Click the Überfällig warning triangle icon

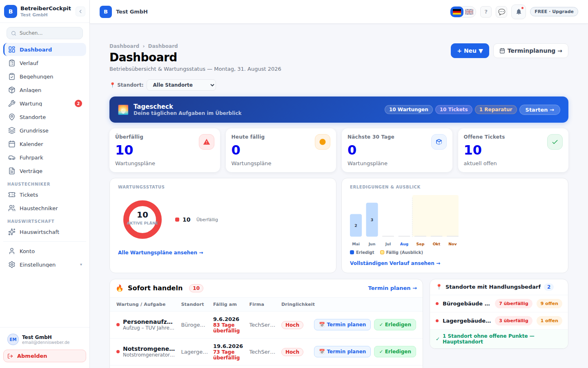[x=207, y=142]
